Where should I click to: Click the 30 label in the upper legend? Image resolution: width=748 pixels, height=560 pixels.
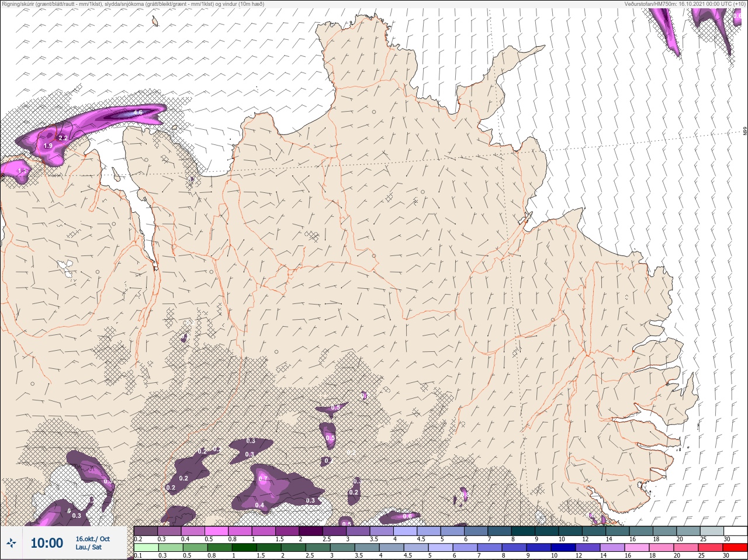[727, 539]
